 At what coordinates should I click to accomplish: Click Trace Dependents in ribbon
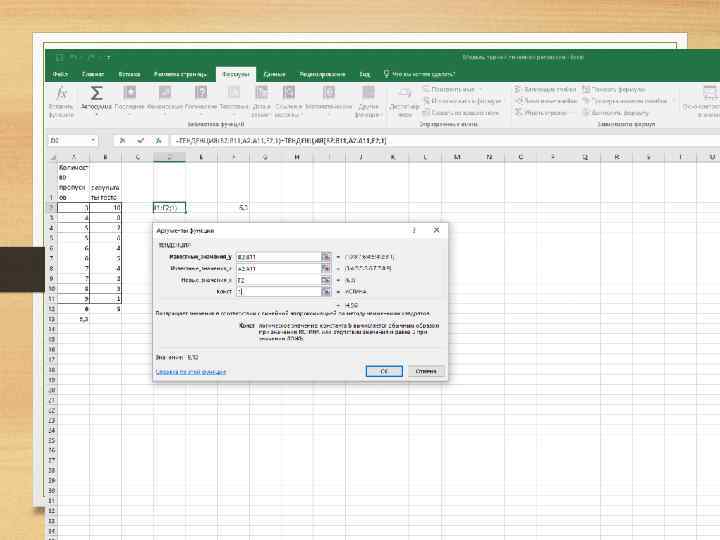coord(546,101)
